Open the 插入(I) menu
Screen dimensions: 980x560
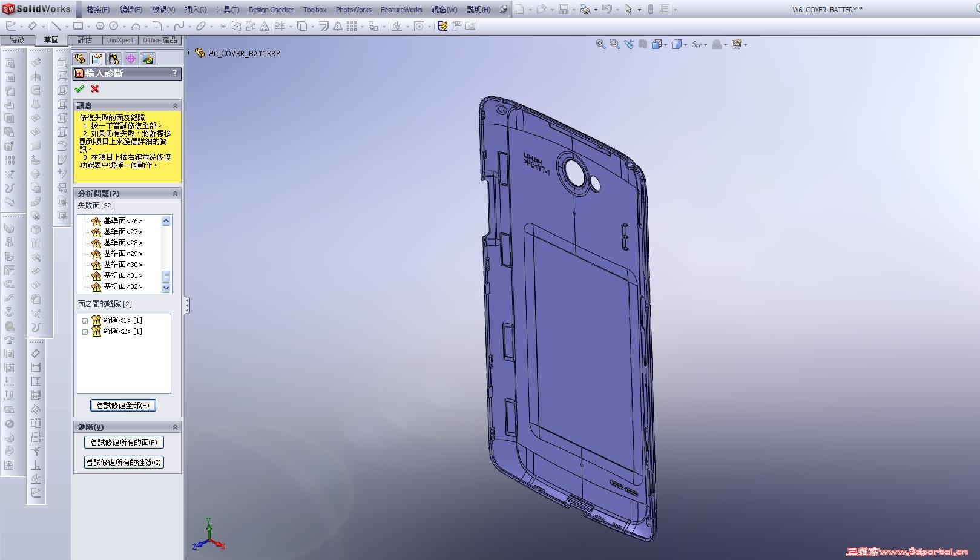point(196,10)
